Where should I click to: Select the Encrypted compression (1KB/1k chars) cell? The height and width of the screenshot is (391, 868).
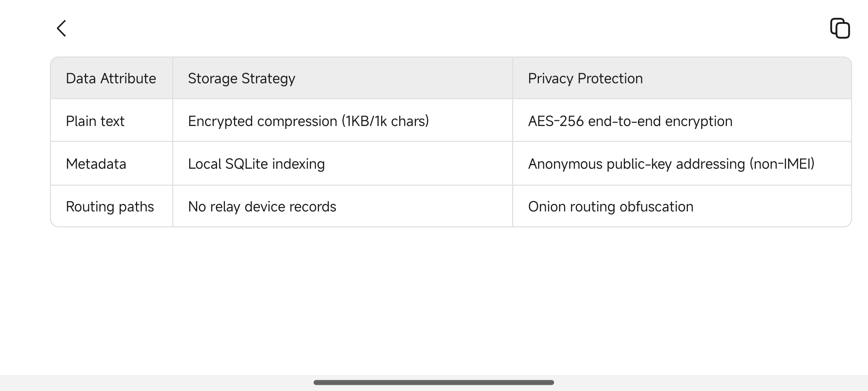(342, 121)
